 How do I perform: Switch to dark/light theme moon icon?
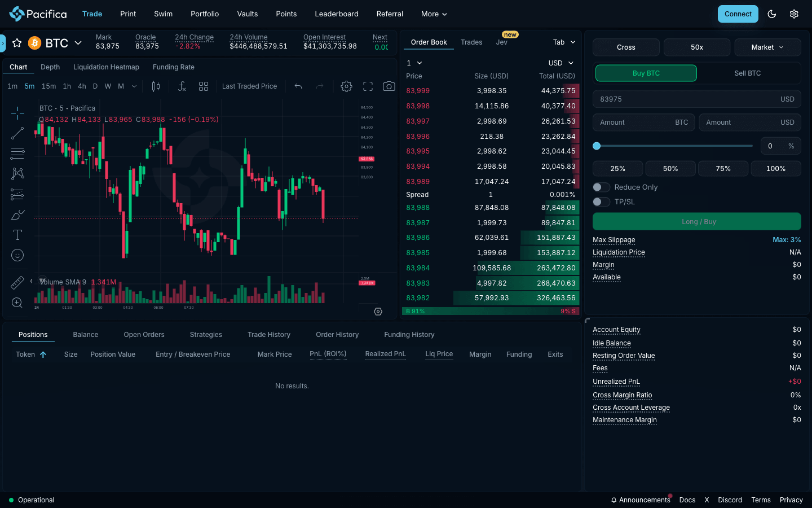point(772,14)
